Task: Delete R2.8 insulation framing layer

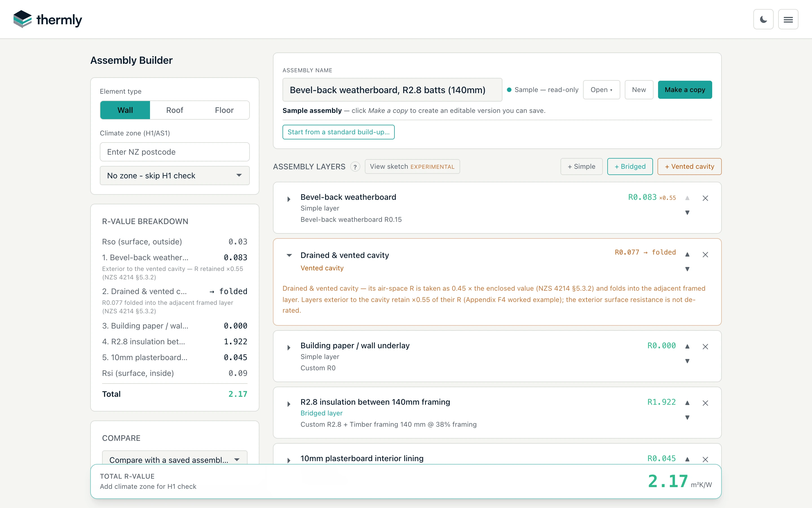Action: tap(705, 403)
